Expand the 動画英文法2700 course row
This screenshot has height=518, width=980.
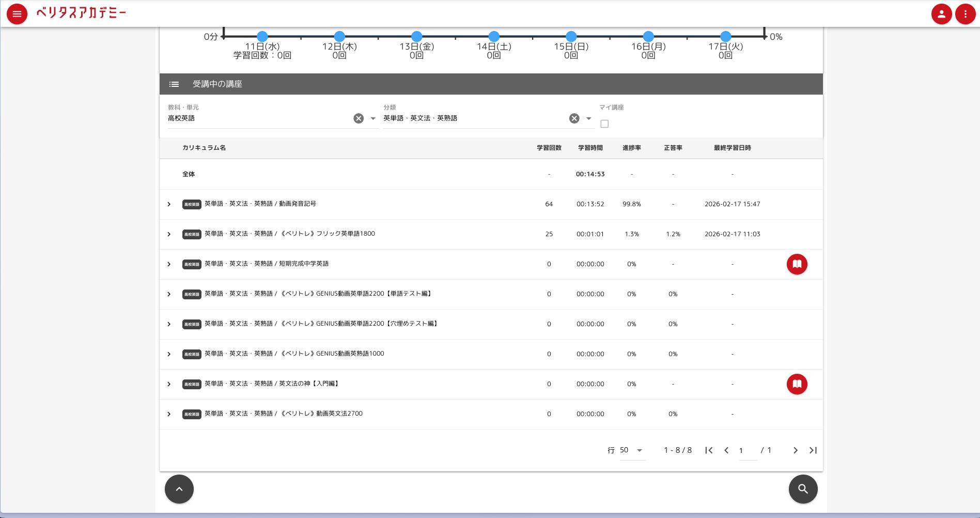169,414
